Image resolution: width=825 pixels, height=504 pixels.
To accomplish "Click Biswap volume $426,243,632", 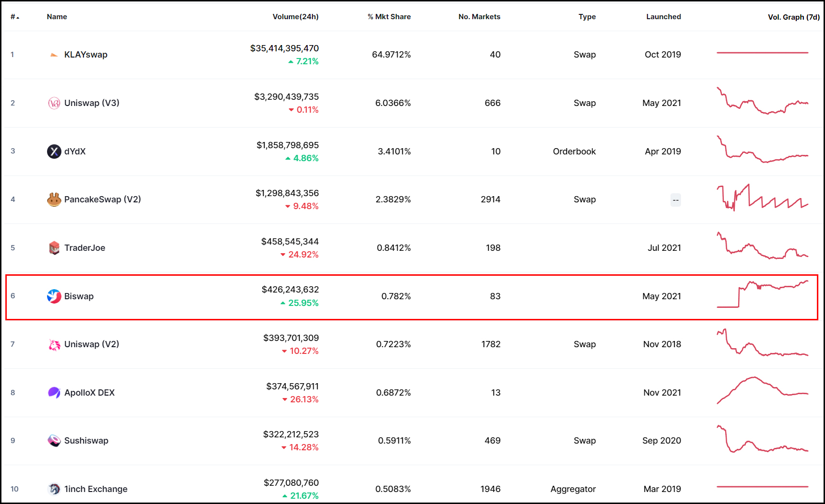I will click(x=290, y=290).
